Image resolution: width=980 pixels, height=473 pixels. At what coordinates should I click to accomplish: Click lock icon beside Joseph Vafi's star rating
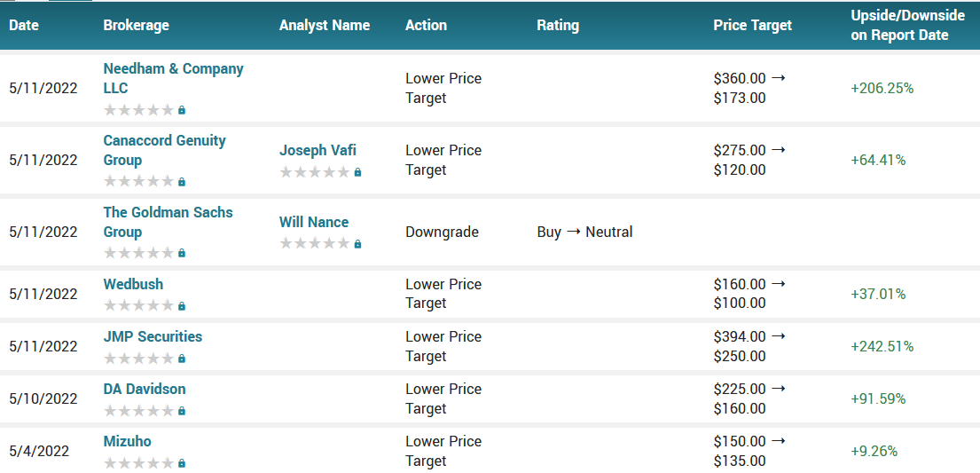click(x=357, y=172)
